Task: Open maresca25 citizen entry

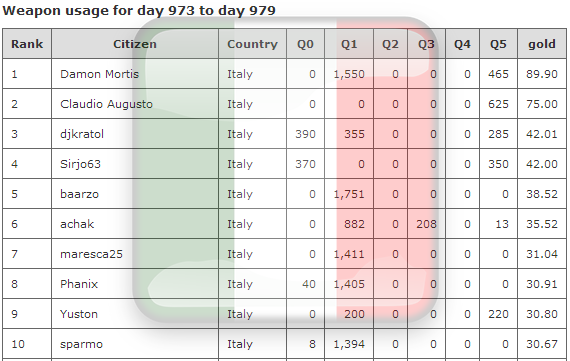Action: click(91, 254)
